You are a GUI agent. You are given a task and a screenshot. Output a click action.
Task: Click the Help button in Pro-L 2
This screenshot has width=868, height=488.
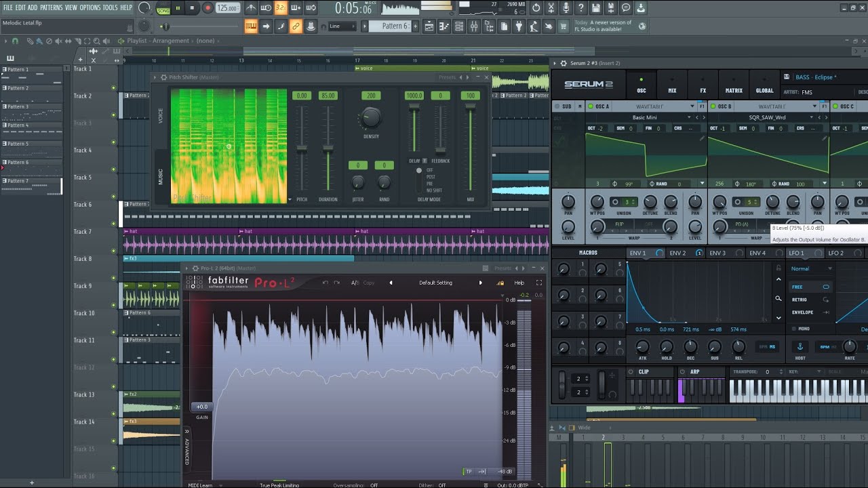519,283
